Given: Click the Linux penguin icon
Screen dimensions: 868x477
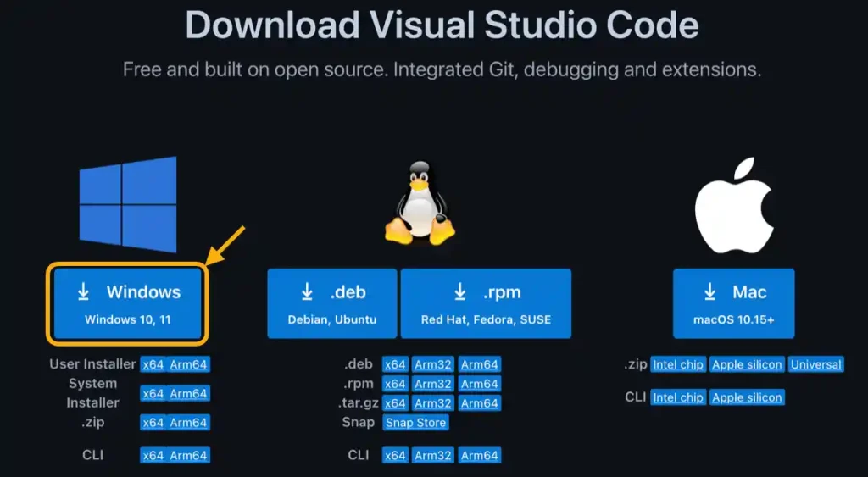Looking at the screenshot, I should tap(420, 203).
